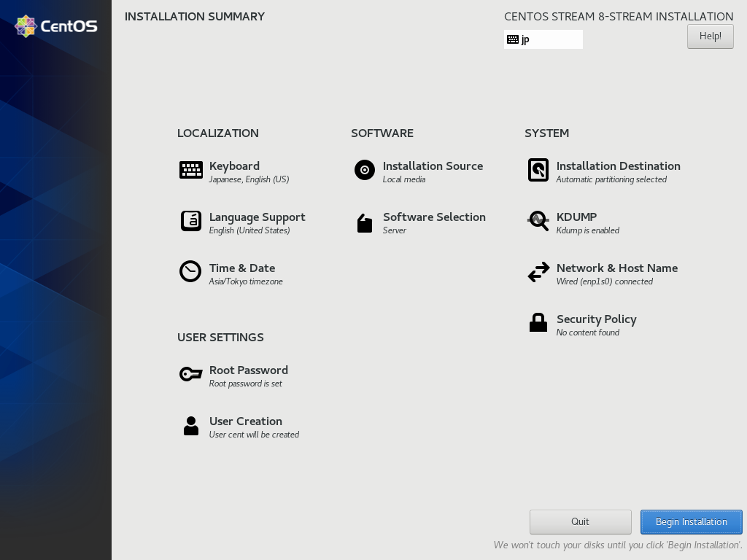Click the "Security Policy" label
The height and width of the screenshot is (560, 747).
597,319
